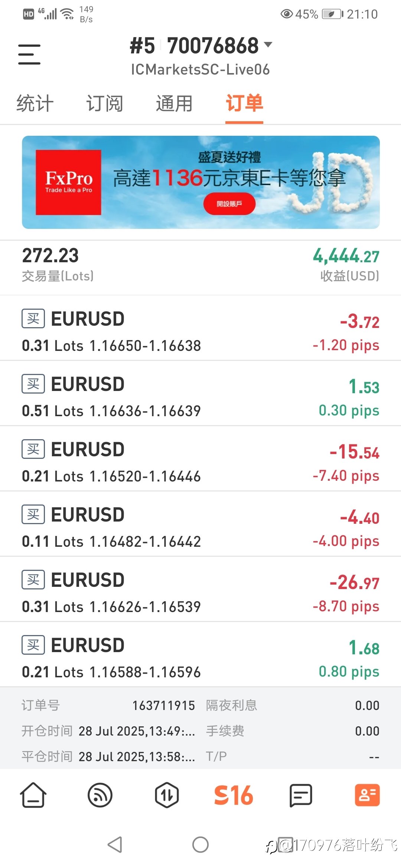The image size is (401, 868).
Task: Tap the orange S16 icon
Action: (x=234, y=795)
